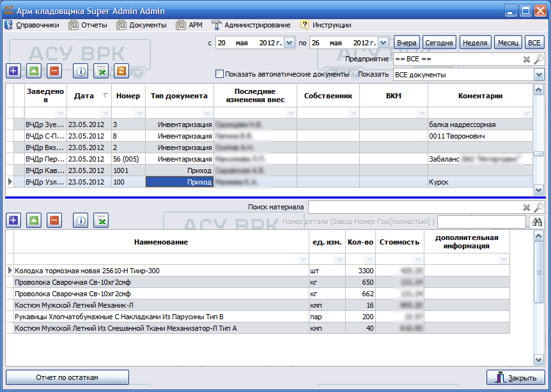Viewport: 551px width, 392px height.
Task: Open the start date calendar dropdown
Action: (289, 43)
